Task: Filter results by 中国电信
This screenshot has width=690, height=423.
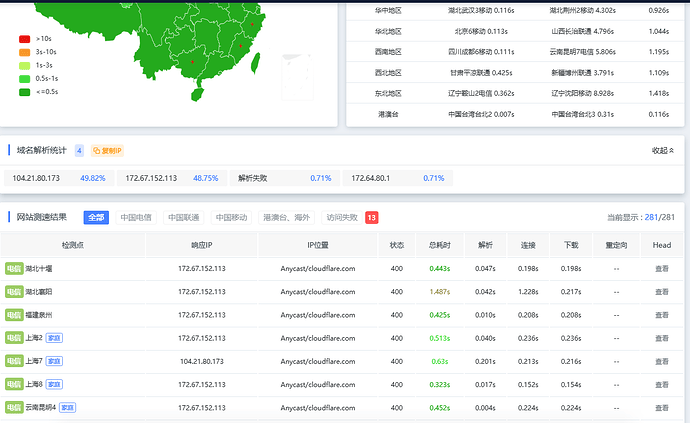Action: pyautogui.click(x=136, y=217)
